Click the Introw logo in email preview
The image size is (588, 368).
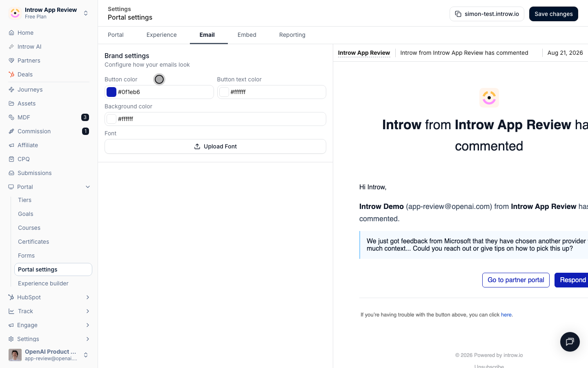tap(489, 98)
